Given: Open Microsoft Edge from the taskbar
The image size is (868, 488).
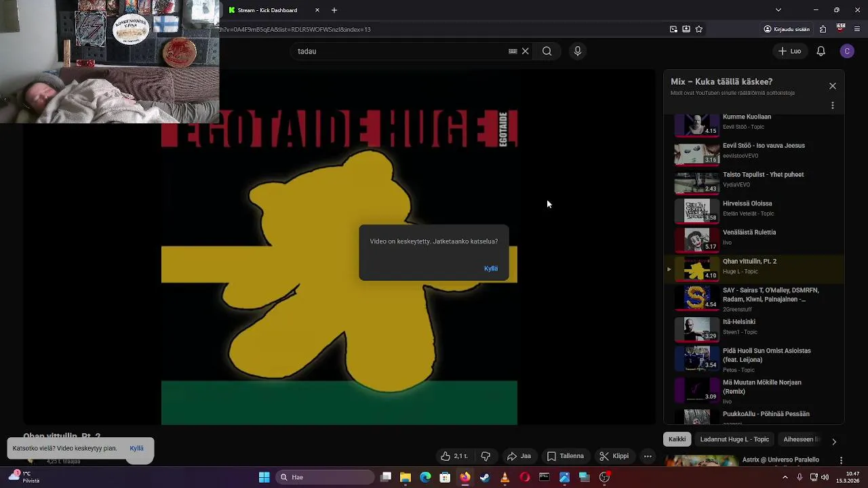Looking at the screenshot, I should click(x=425, y=477).
